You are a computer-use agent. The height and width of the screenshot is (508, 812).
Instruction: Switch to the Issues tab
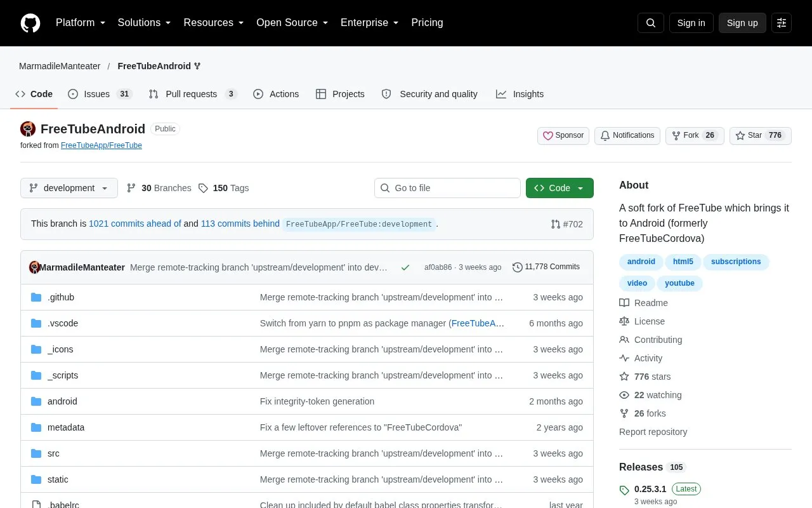coord(100,94)
